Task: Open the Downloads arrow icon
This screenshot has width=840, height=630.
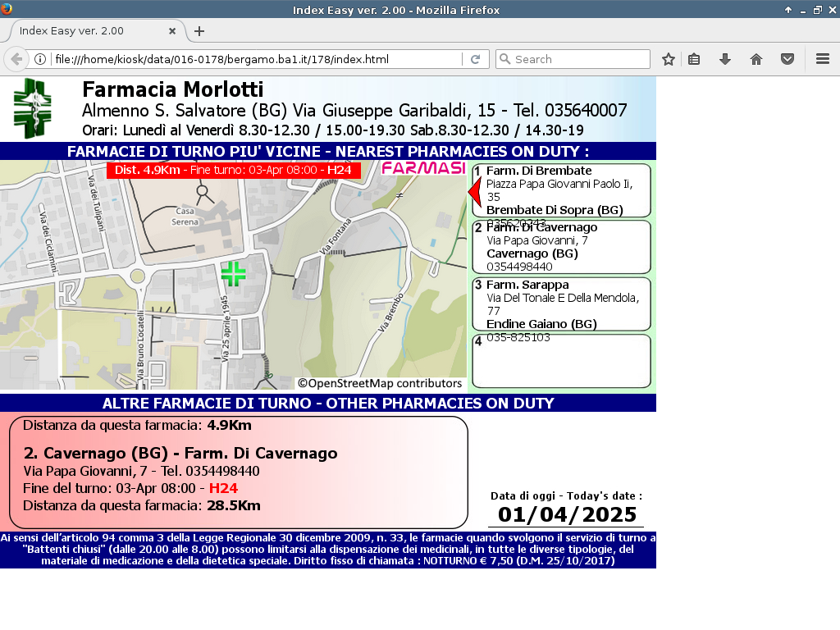Action: tap(725, 59)
